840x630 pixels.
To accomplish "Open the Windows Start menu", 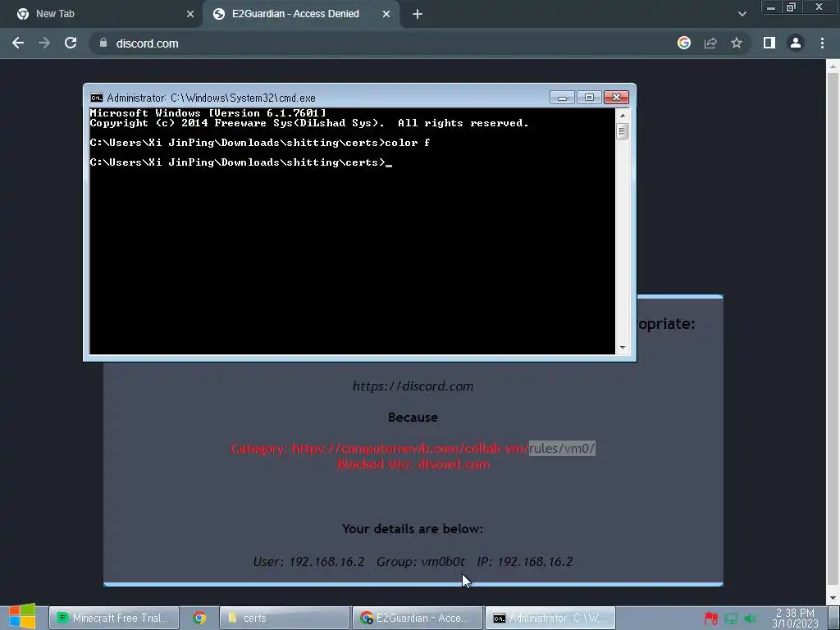I will [22, 617].
